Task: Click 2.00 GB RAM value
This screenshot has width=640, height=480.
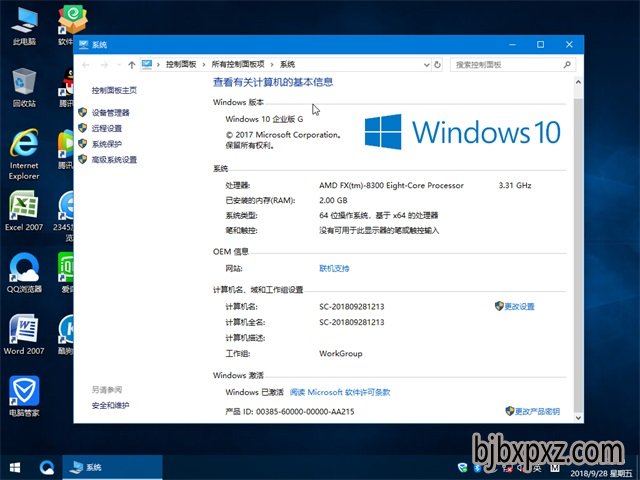Action: click(x=333, y=200)
